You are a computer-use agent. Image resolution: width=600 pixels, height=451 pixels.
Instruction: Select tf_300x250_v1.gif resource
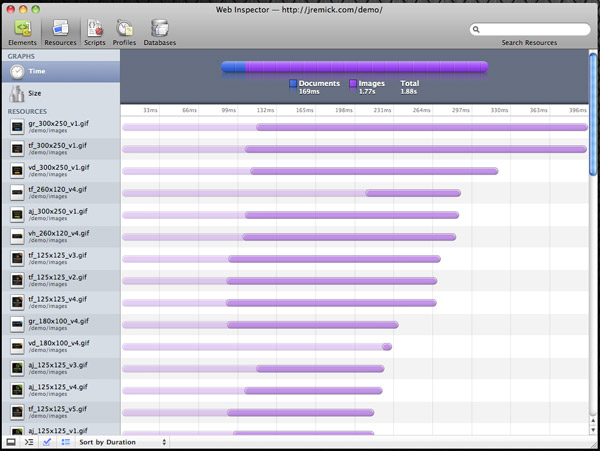pos(61,148)
